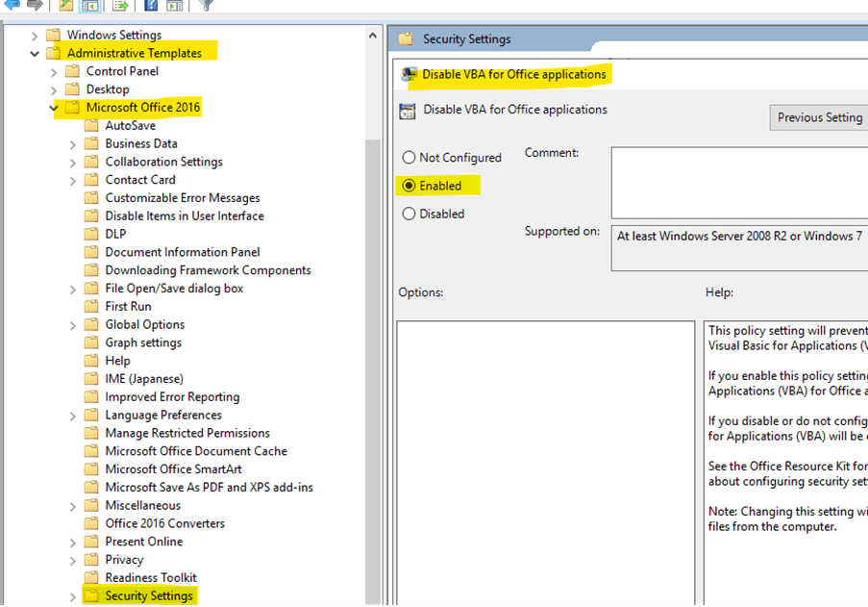Click the Supported on text box
This screenshot has height=607, width=868.
(x=739, y=248)
